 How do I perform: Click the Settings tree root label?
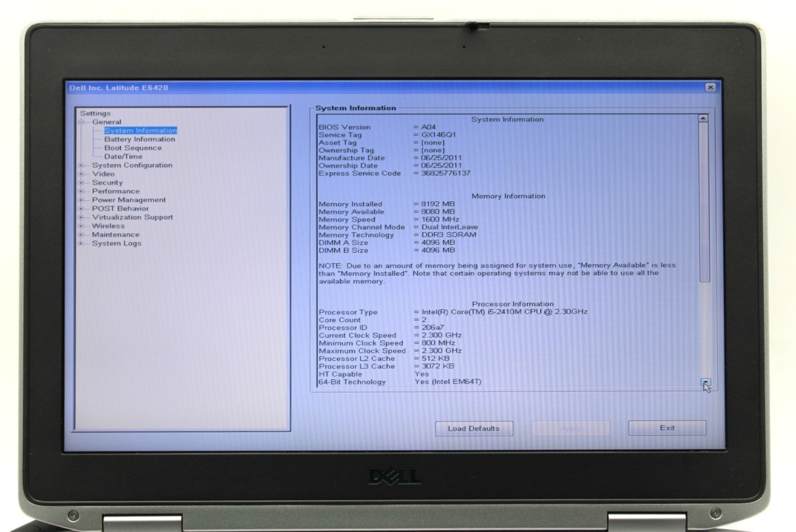(95, 113)
